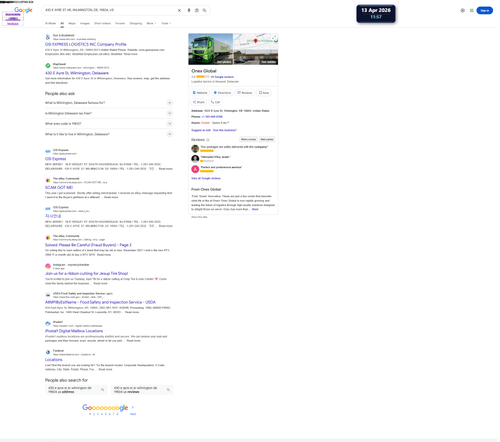
Task: Switch to the Forums tab
Action: point(120,23)
